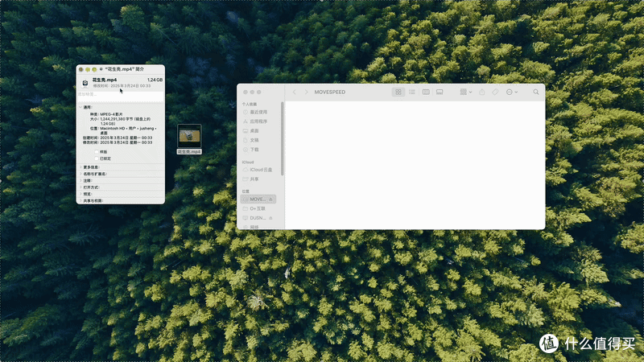Toggle the 样板 checkbox
This screenshot has height=362, width=644.
click(97, 152)
